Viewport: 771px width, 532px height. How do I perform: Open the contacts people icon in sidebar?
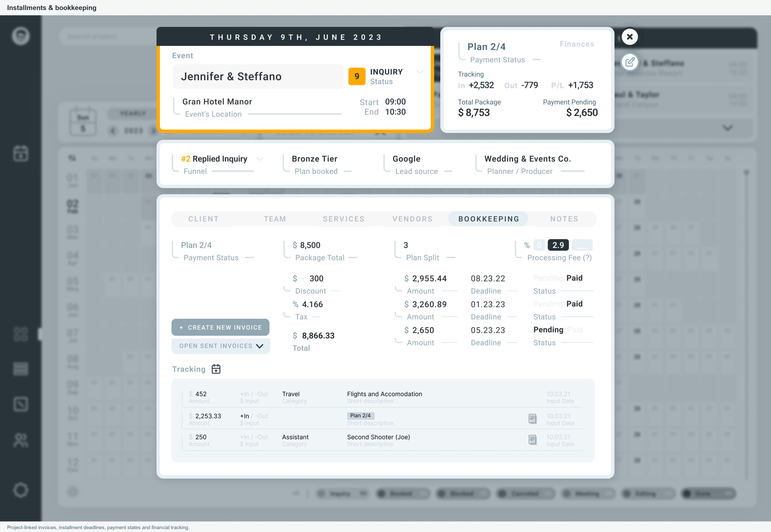click(x=21, y=440)
